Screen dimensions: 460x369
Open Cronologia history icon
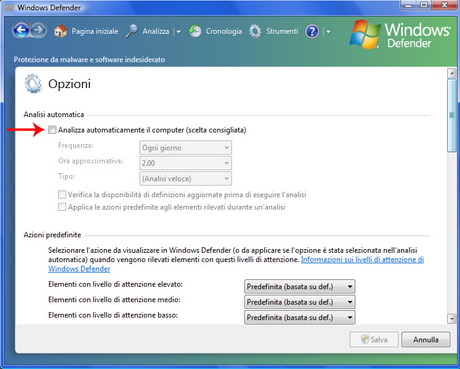tap(195, 31)
